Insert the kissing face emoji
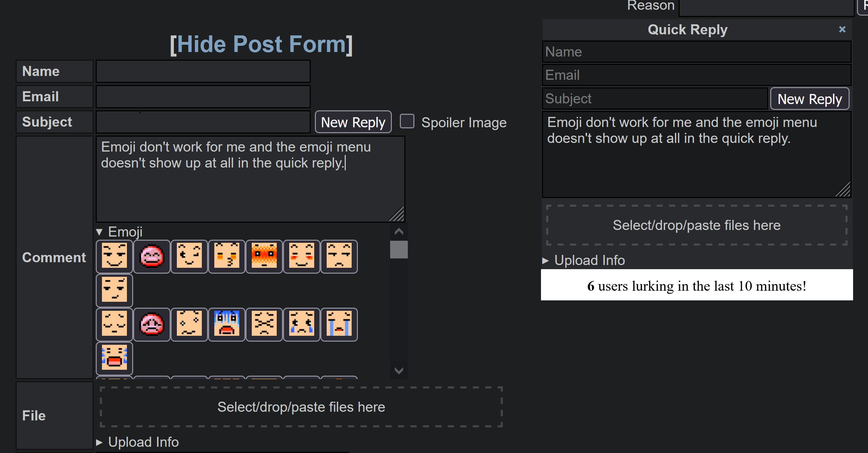 pos(227,256)
